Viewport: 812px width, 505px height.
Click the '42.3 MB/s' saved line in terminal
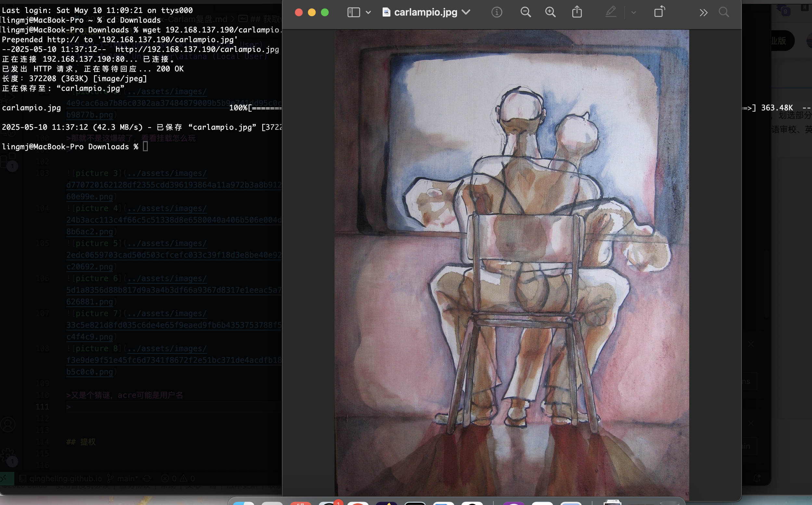142,127
